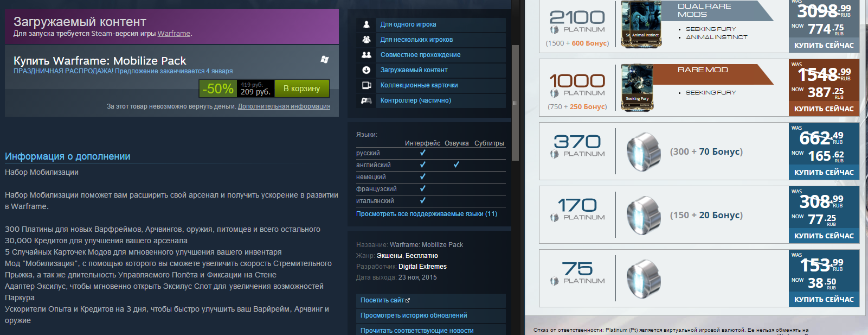
Task: Click the platinum coin in the 170 pack
Action: coord(644,216)
